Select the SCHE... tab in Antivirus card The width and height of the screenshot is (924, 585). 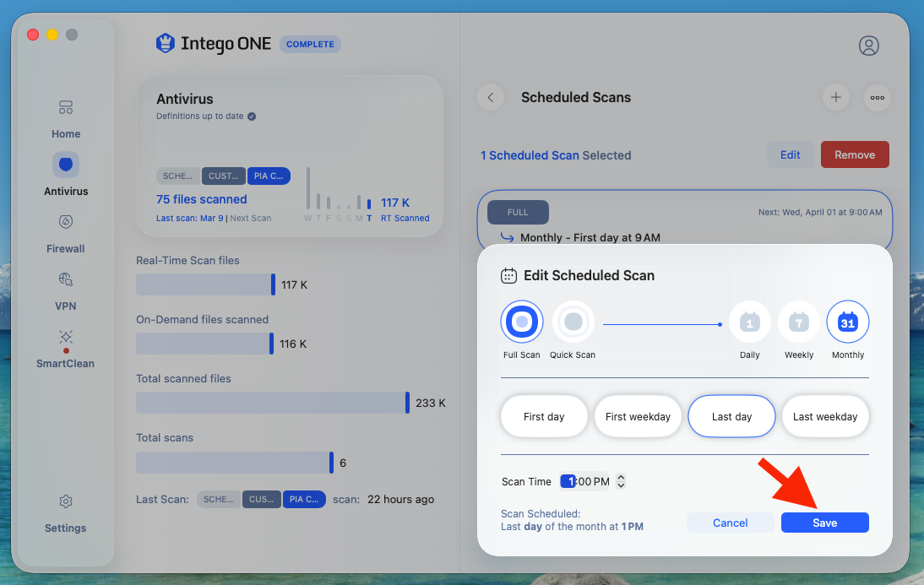click(x=178, y=176)
